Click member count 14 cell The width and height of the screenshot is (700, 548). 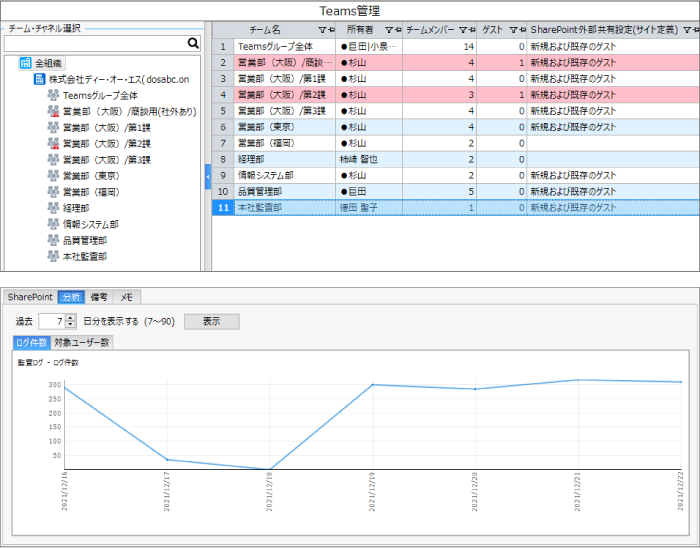point(440,46)
